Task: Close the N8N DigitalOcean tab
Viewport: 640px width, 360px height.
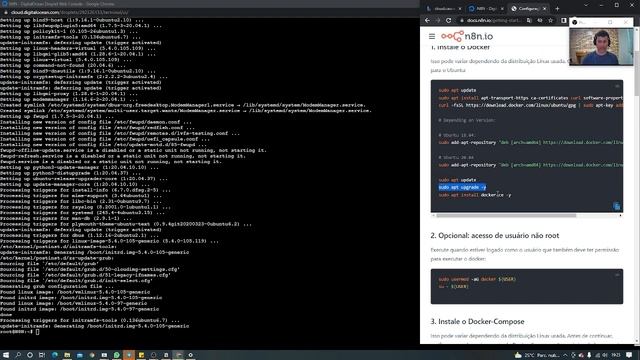Action: [502, 9]
